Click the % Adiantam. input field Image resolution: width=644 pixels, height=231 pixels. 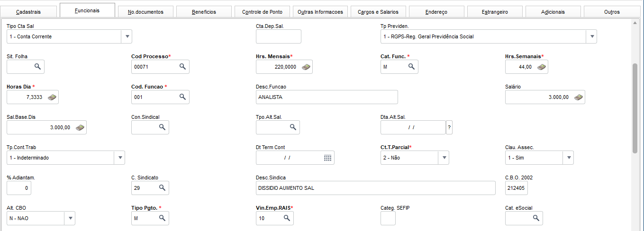(19, 188)
